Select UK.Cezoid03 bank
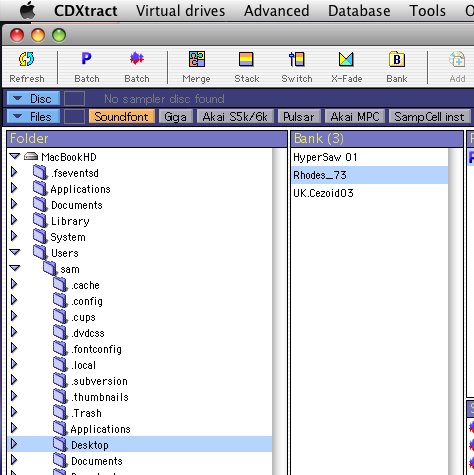This screenshot has height=475, width=474. [369, 193]
